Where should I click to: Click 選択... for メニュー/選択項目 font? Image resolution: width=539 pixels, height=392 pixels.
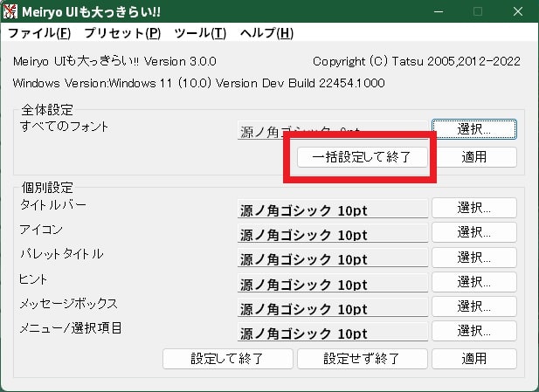click(x=474, y=331)
